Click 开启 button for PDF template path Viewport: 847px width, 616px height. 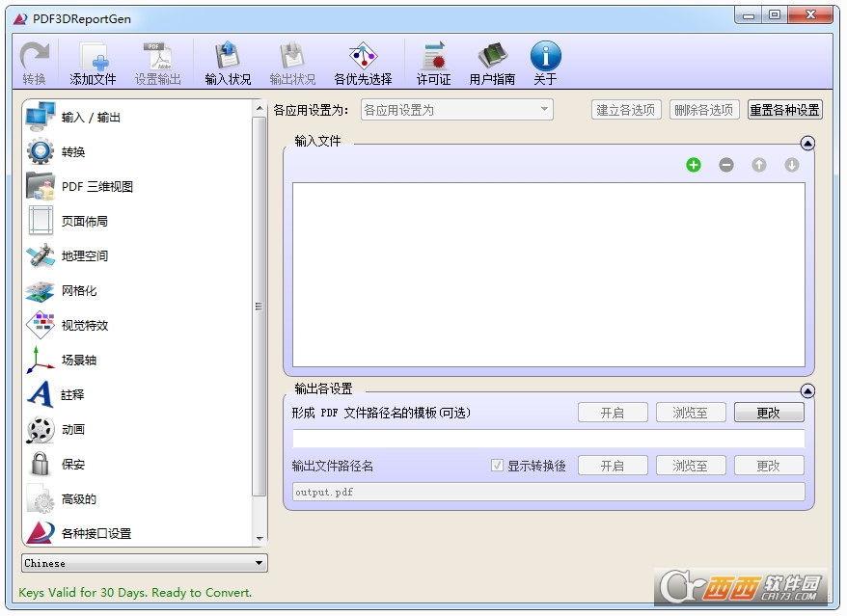coord(613,413)
